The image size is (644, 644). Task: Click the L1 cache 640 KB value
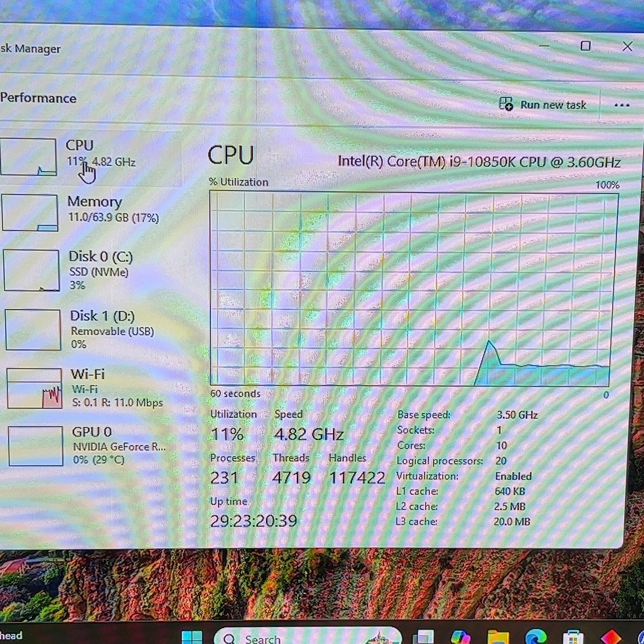pyautogui.click(x=509, y=491)
